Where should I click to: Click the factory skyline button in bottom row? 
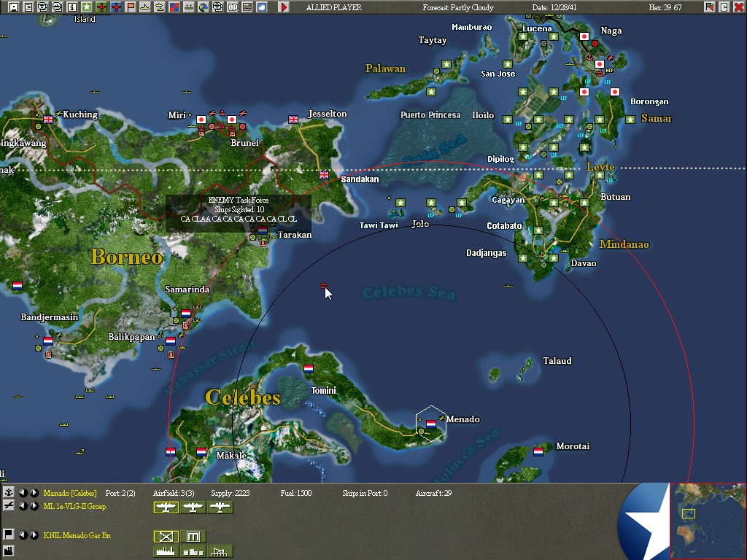(x=166, y=551)
